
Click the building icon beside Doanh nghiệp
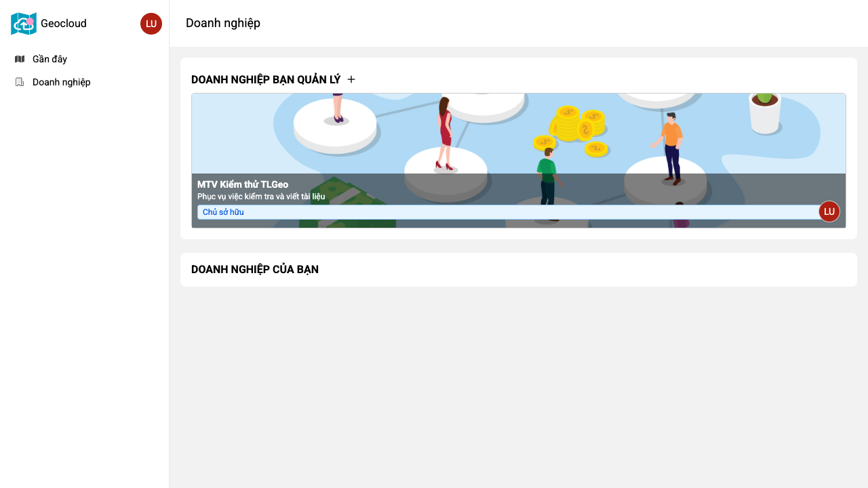20,82
